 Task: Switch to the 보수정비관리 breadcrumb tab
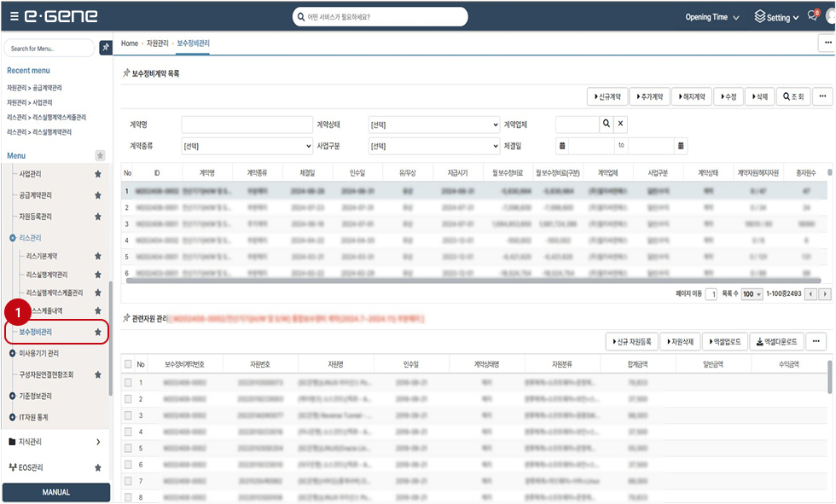pos(193,43)
